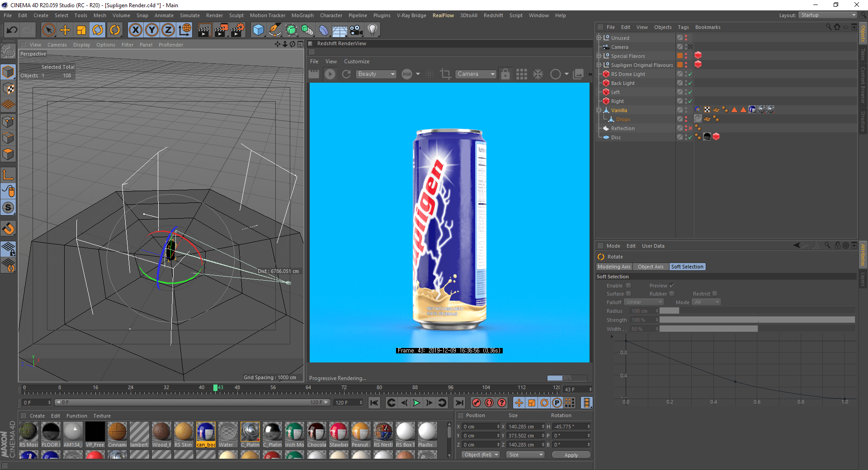
Task: Click Make Editable icon in left toolbar
Action: (x=9, y=52)
